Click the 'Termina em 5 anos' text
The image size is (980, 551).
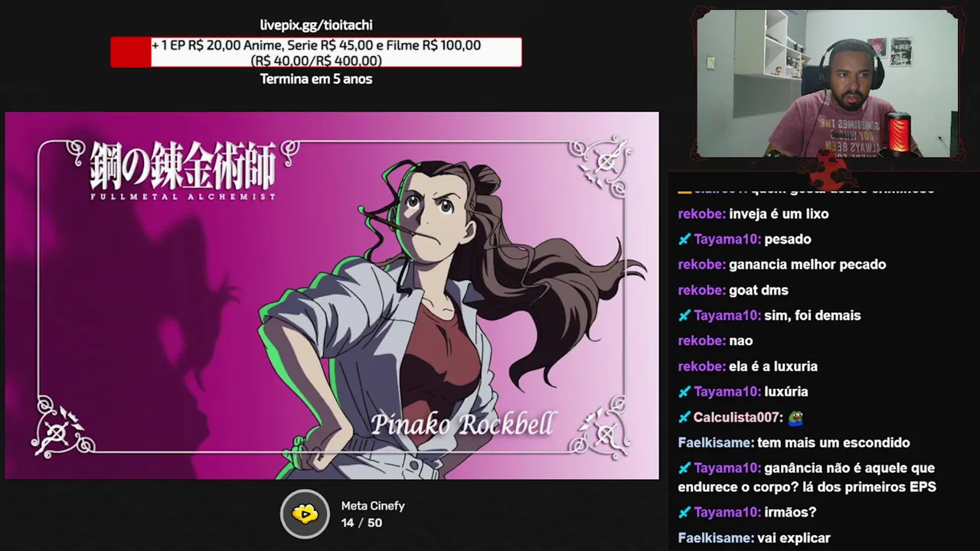tap(316, 79)
